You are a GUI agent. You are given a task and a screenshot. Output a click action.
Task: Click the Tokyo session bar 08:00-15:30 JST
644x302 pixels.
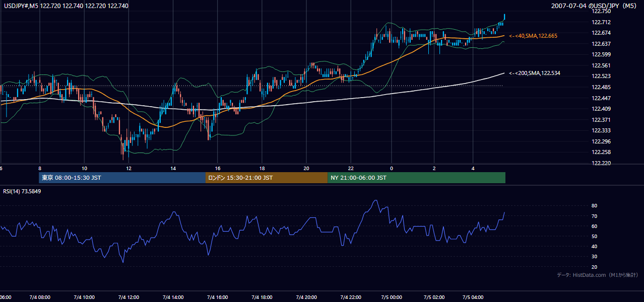click(122, 178)
